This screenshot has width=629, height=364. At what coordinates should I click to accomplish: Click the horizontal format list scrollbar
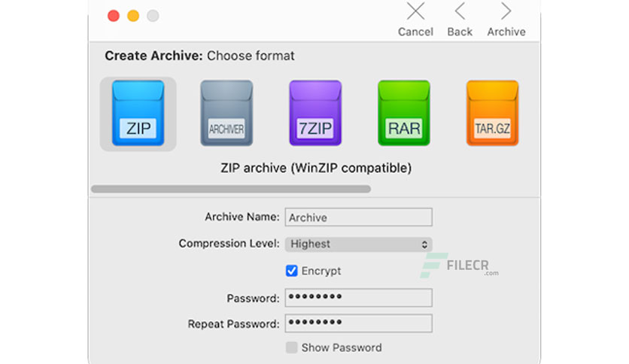pos(231,189)
